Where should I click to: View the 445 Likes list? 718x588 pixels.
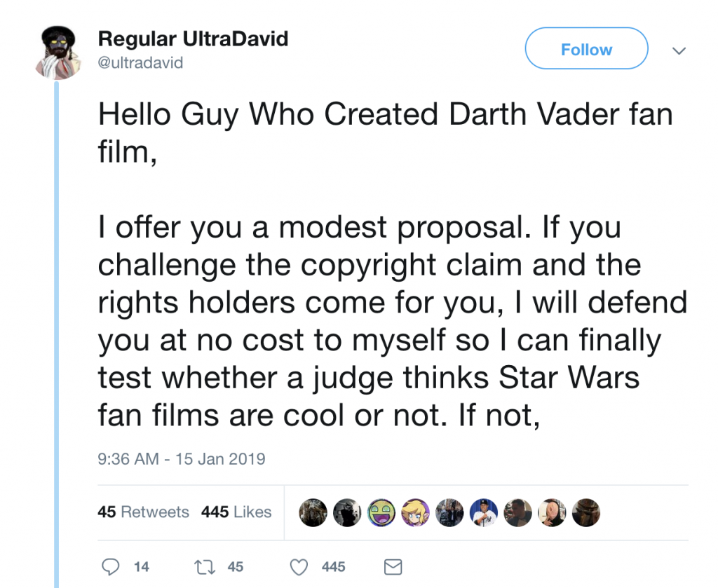pos(236,512)
